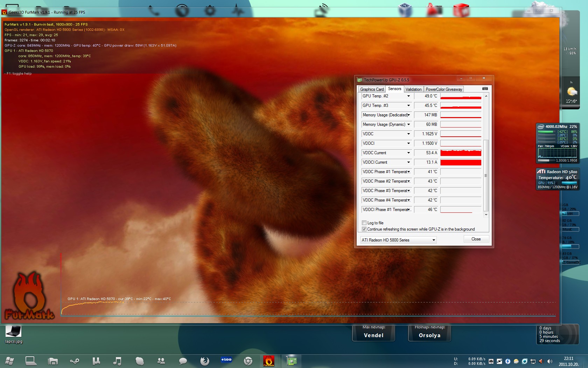
Task: Open the speech bubble chat taskbar icon
Action: 183,361
